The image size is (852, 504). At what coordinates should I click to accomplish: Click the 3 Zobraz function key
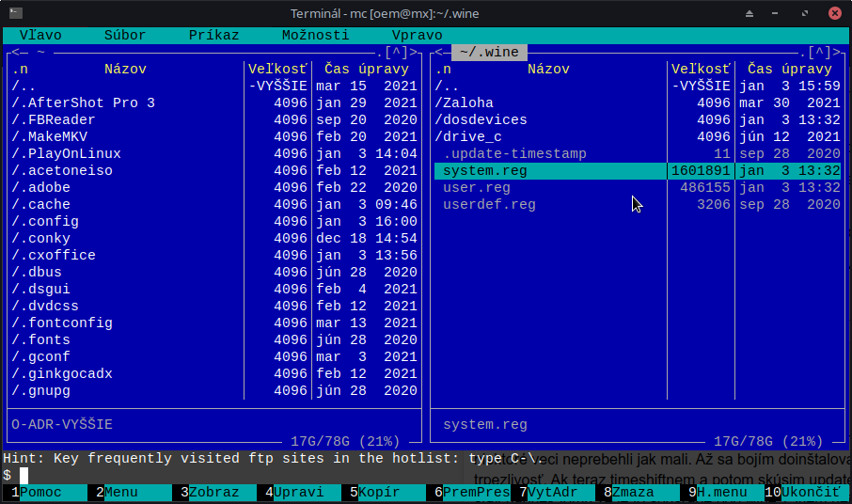point(214,493)
